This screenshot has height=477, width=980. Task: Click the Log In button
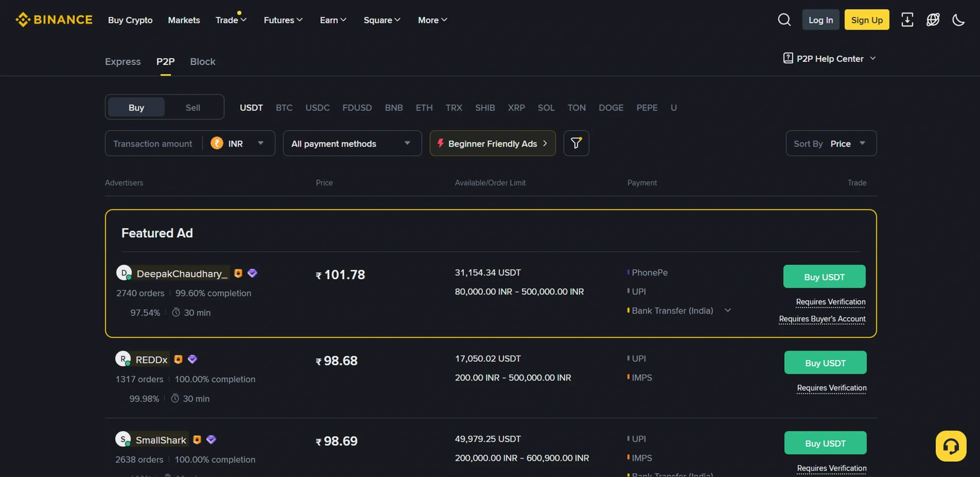tap(820, 20)
